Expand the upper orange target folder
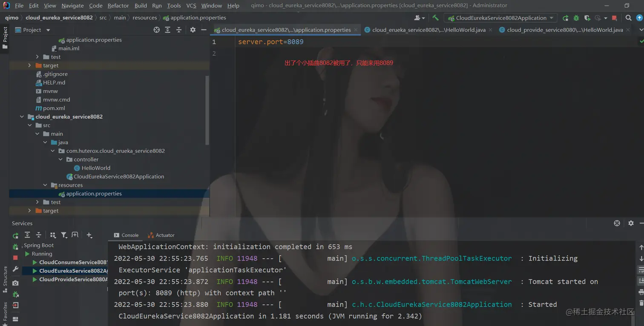Viewport: 644px width, 326px height. pos(29,66)
